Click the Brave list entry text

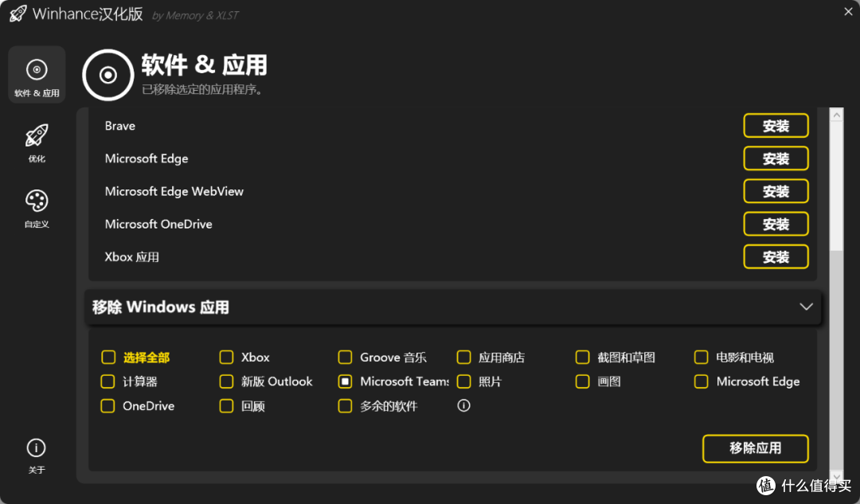click(120, 126)
